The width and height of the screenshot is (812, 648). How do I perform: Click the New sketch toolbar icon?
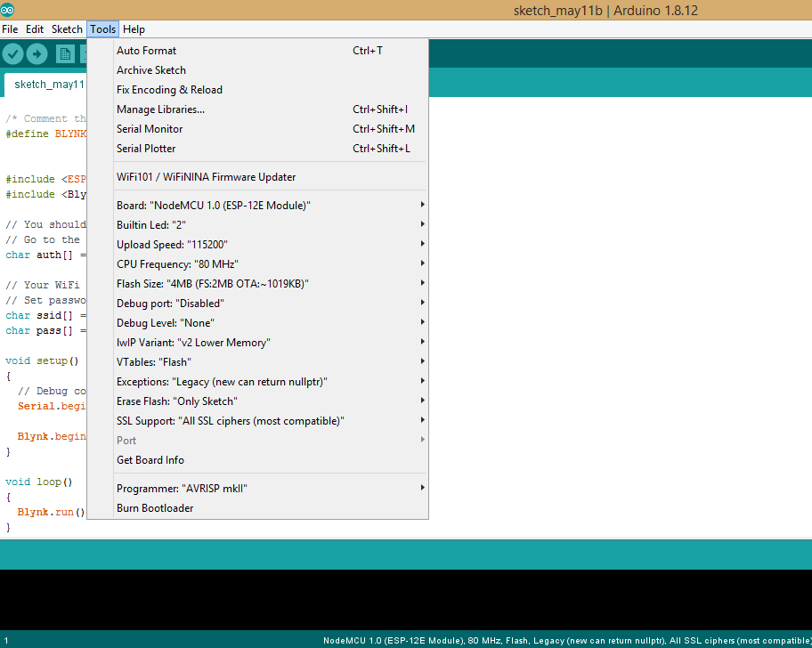(x=65, y=53)
